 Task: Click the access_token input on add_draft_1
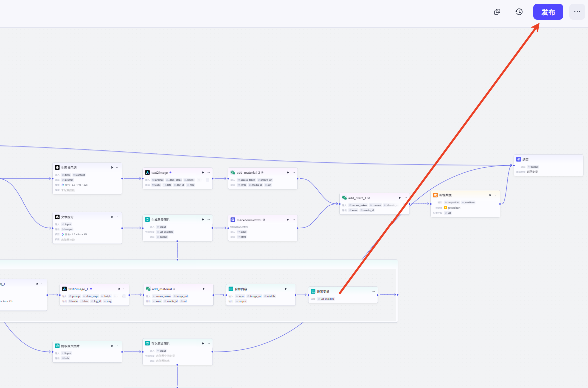358,205
